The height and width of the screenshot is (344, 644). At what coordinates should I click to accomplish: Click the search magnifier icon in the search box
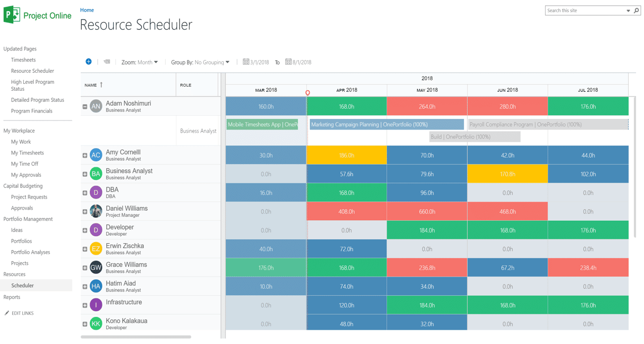(636, 10)
